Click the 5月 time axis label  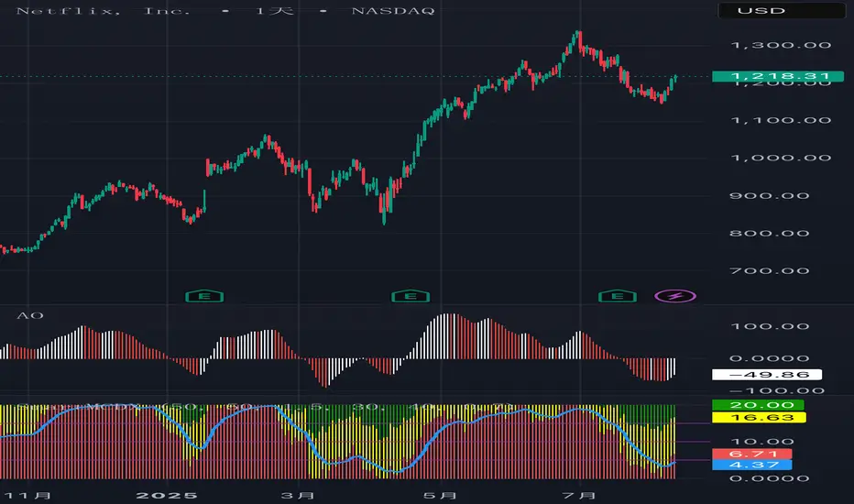tap(440, 495)
